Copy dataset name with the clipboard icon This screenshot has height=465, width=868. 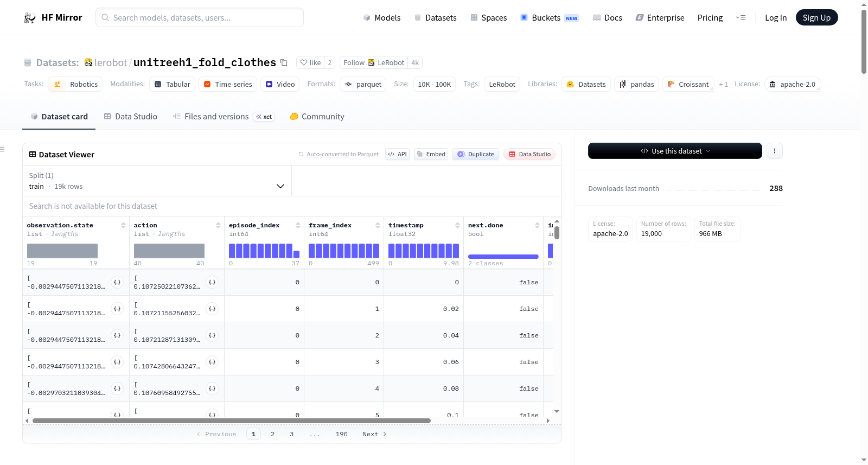[x=284, y=62]
